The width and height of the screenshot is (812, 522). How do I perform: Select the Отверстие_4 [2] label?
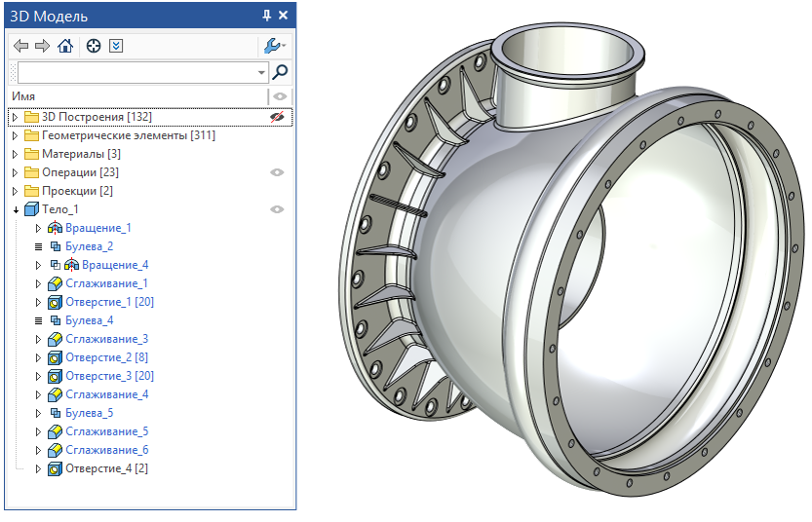click(x=106, y=468)
